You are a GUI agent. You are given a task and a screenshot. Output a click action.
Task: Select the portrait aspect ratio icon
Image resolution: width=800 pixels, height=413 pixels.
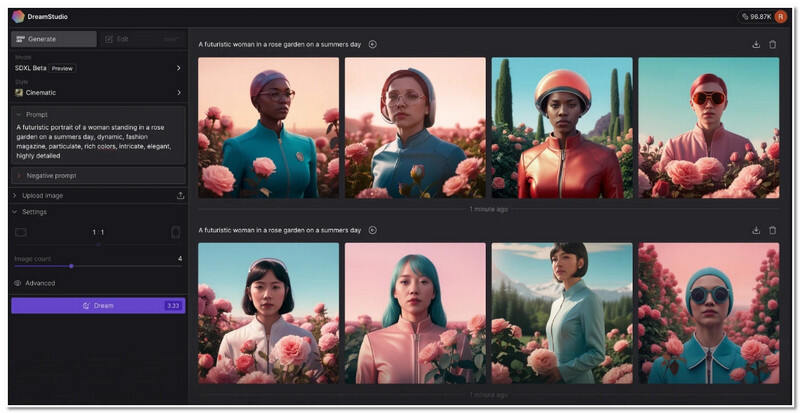pyautogui.click(x=176, y=232)
